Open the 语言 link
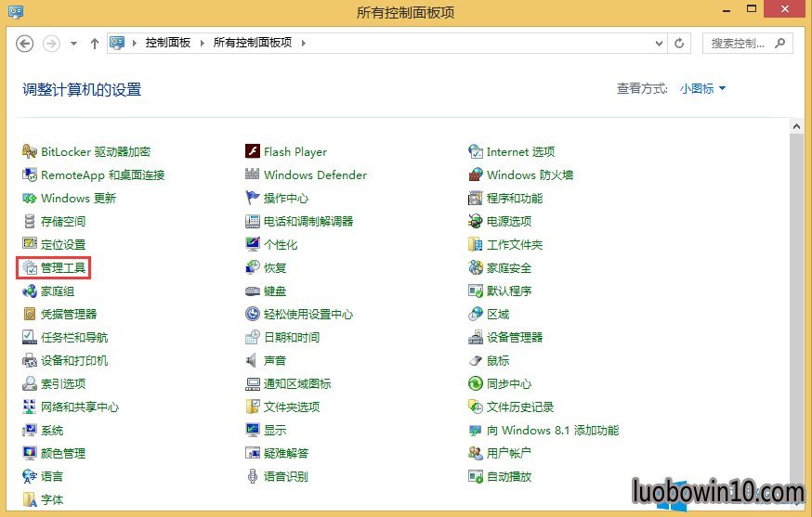Screen dimensions: 812x517 tap(52, 477)
